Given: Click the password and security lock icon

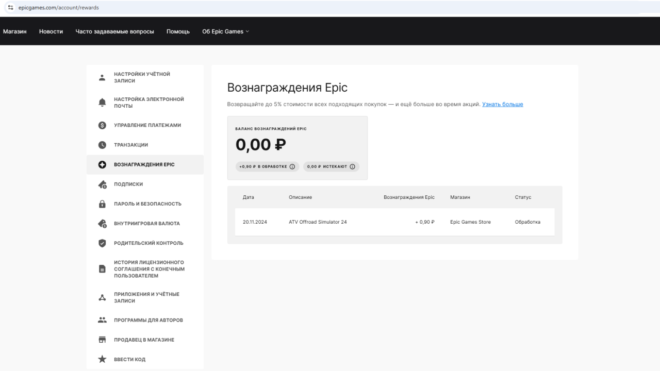Looking at the screenshot, I should pyautogui.click(x=102, y=204).
